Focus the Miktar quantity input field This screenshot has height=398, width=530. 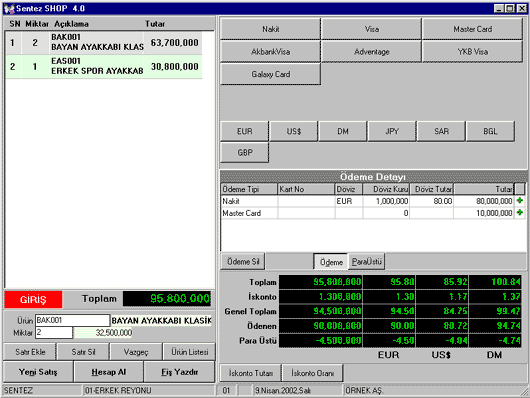coord(54,332)
